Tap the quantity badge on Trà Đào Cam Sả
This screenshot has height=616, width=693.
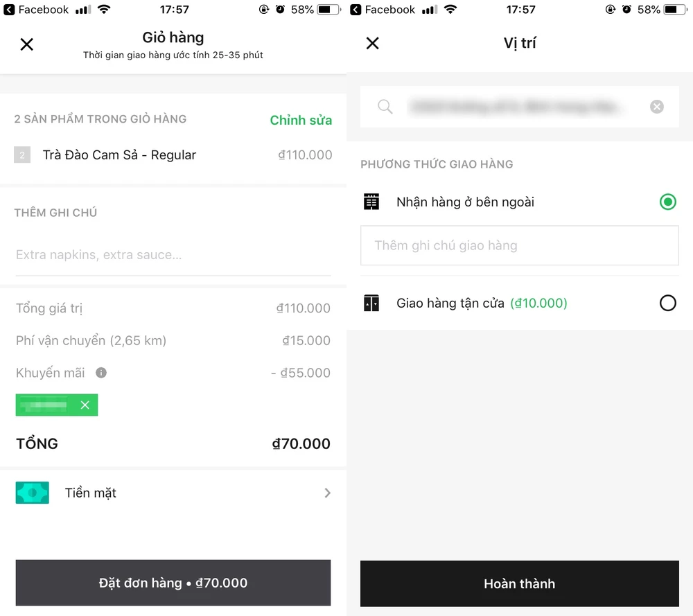click(x=22, y=155)
